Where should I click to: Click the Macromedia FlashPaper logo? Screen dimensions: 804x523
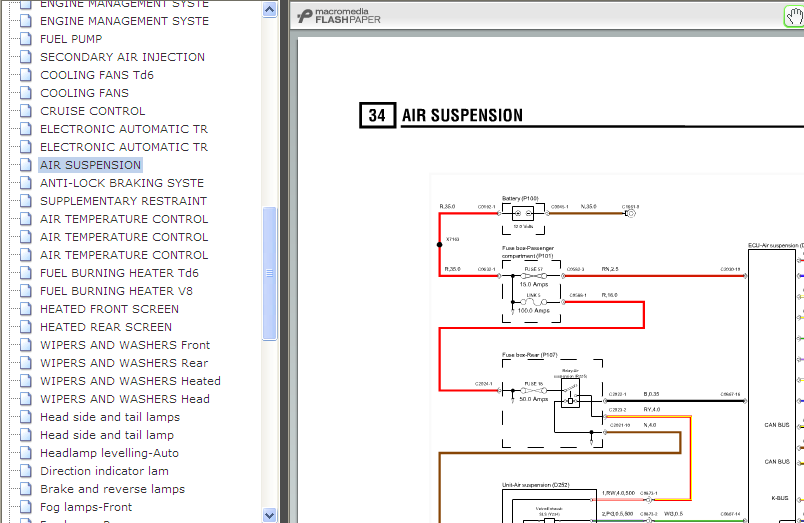coord(339,16)
